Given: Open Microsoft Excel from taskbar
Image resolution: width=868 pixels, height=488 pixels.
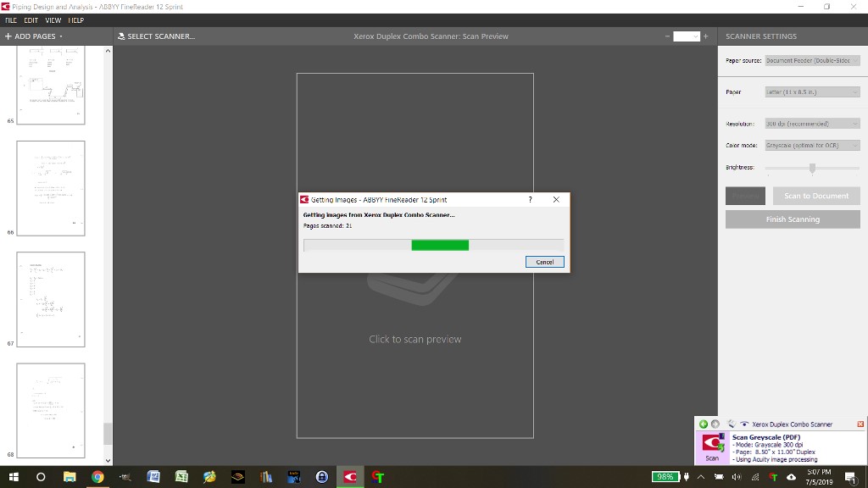Looking at the screenshot, I should coord(181,477).
